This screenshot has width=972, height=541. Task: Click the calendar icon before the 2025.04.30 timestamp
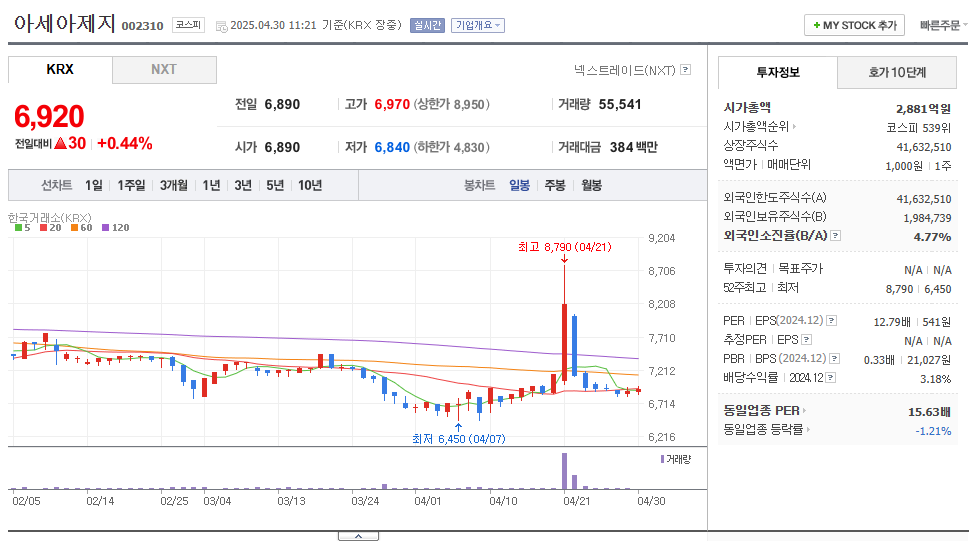pos(221,26)
